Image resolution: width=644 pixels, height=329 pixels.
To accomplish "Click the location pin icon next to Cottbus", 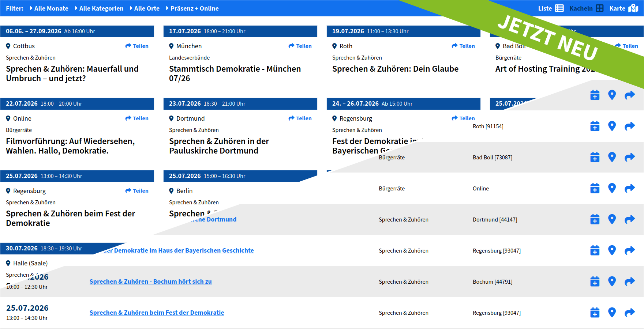I will tap(8, 46).
